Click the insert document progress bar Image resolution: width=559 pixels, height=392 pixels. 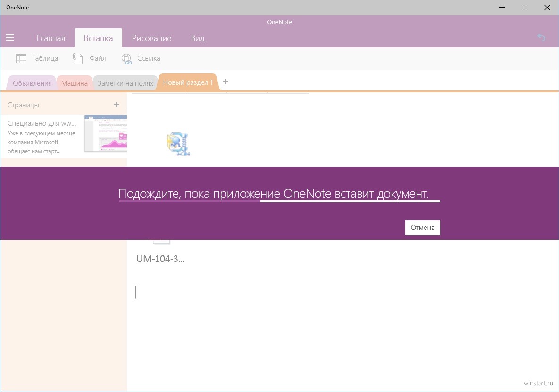pos(279,201)
